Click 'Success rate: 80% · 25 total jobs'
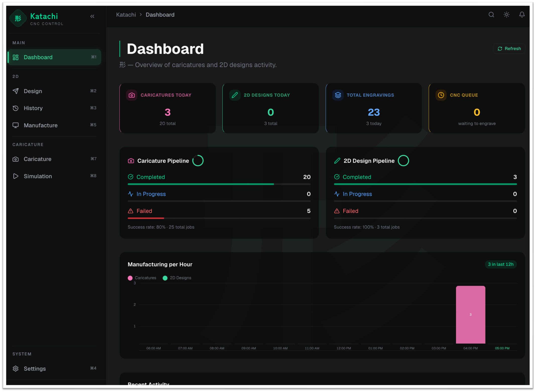Screen dimensions: 536x392 point(161,227)
